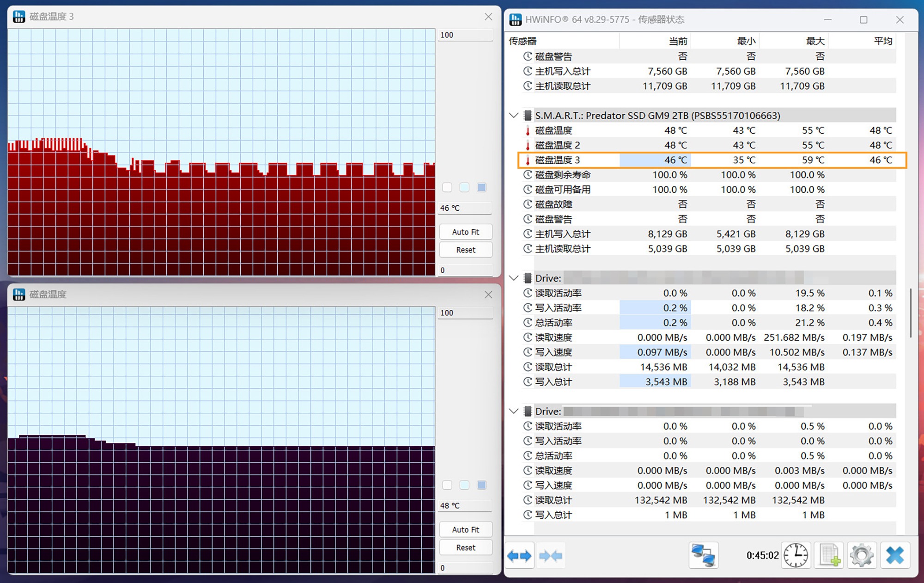Toggle white color box in 磁盘温度 3 graph
The height and width of the screenshot is (583, 924).
[447, 187]
